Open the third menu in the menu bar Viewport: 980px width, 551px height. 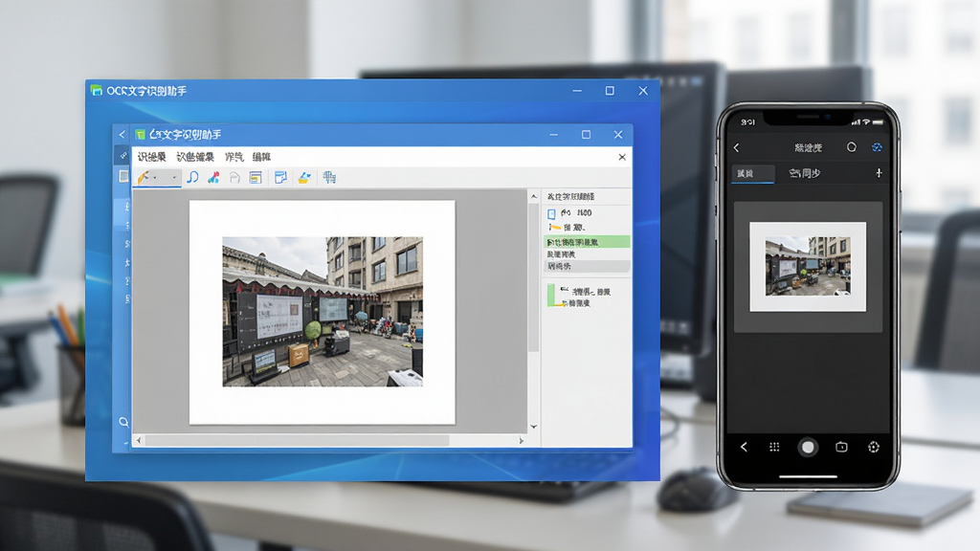[234, 157]
